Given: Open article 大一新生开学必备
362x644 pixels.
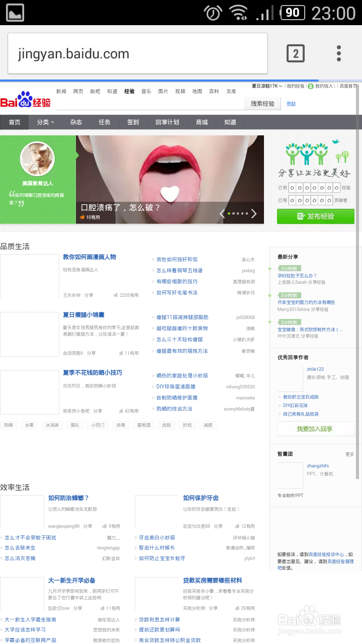Looking at the screenshot, I should click(x=71, y=581).
